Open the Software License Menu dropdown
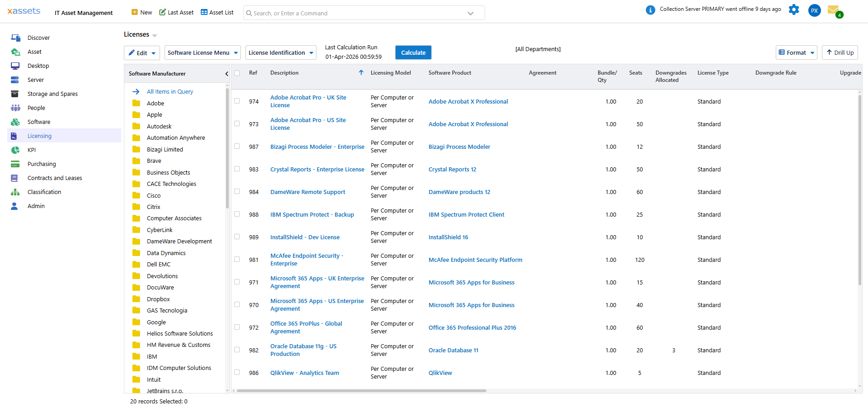Viewport: 868px width, 412px height. coord(202,53)
